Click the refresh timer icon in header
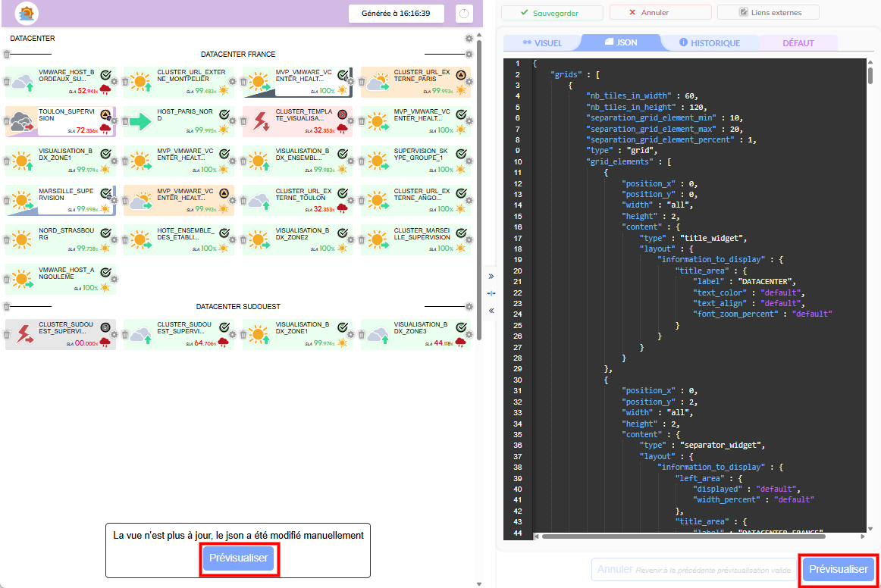Screen dimensions: 881x588 [x=464, y=14]
